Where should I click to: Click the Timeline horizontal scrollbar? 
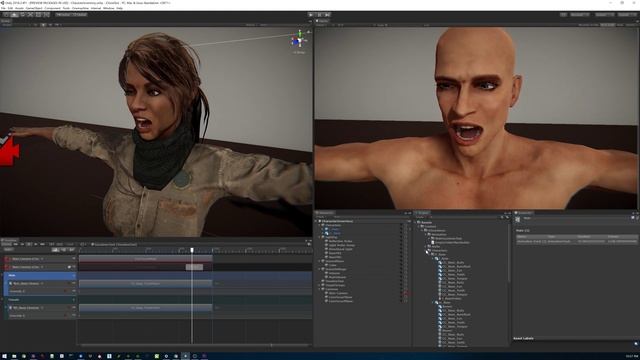(x=176, y=345)
